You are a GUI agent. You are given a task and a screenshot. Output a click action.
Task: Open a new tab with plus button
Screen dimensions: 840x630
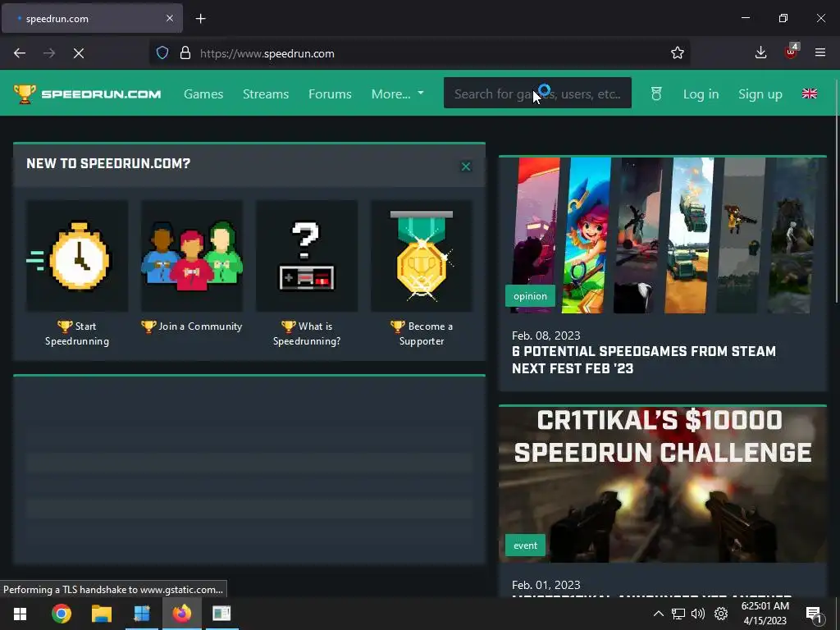tap(200, 19)
